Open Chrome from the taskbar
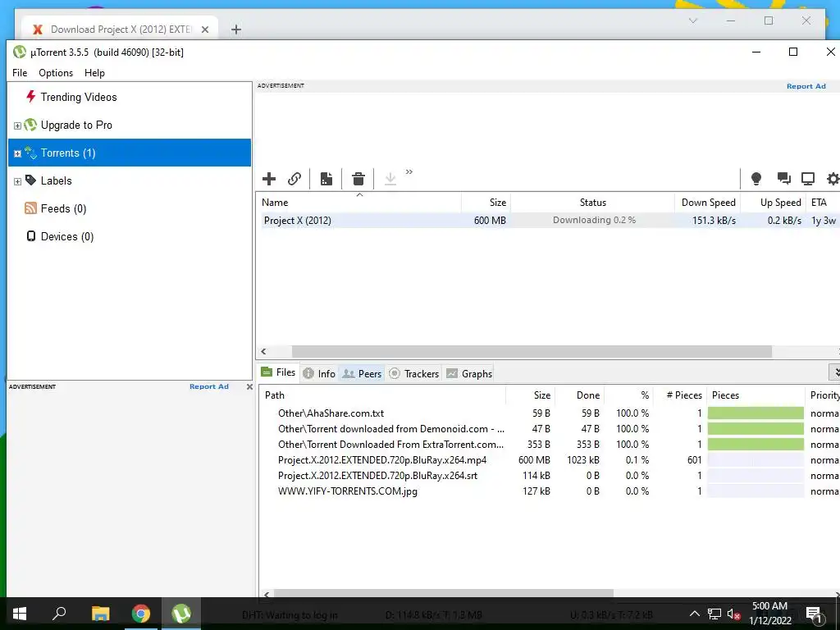The image size is (840, 630). [x=141, y=614]
